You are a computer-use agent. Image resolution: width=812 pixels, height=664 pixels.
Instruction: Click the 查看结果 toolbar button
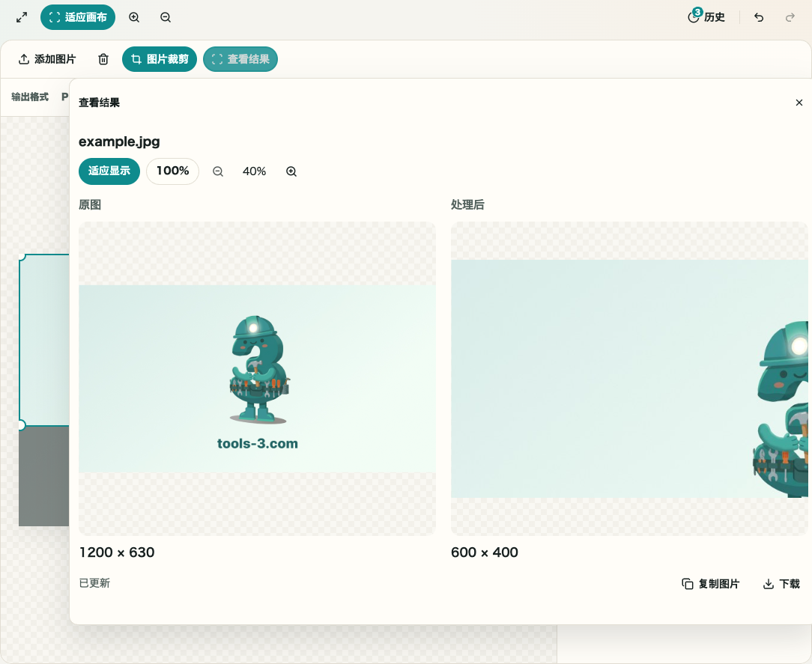240,59
